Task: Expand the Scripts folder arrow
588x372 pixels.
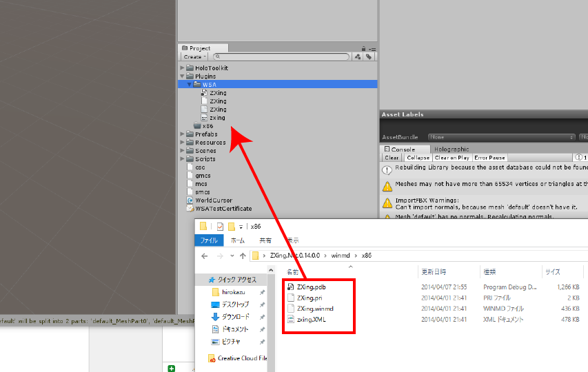Action: pos(182,159)
